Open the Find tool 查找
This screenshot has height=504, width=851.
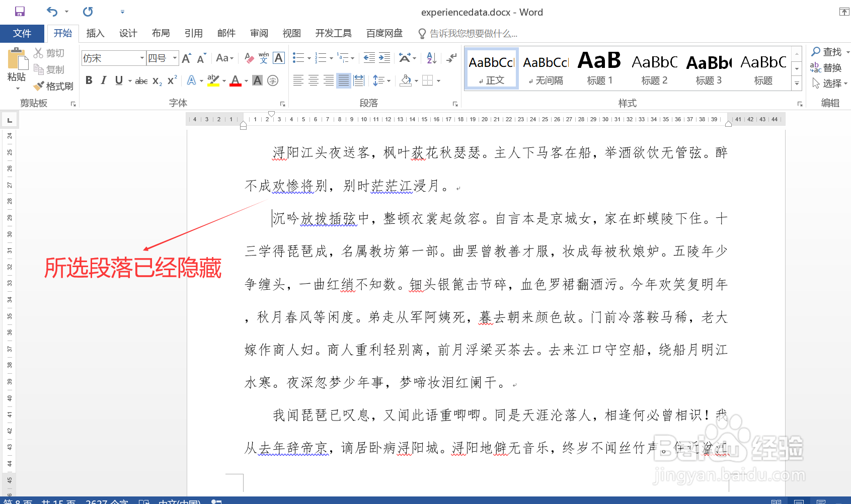[829, 51]
